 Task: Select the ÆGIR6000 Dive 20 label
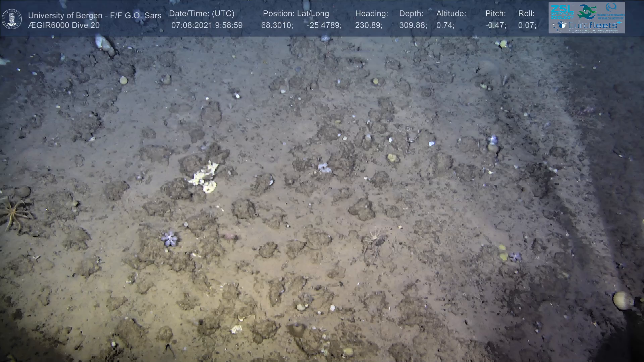[64, 25]
